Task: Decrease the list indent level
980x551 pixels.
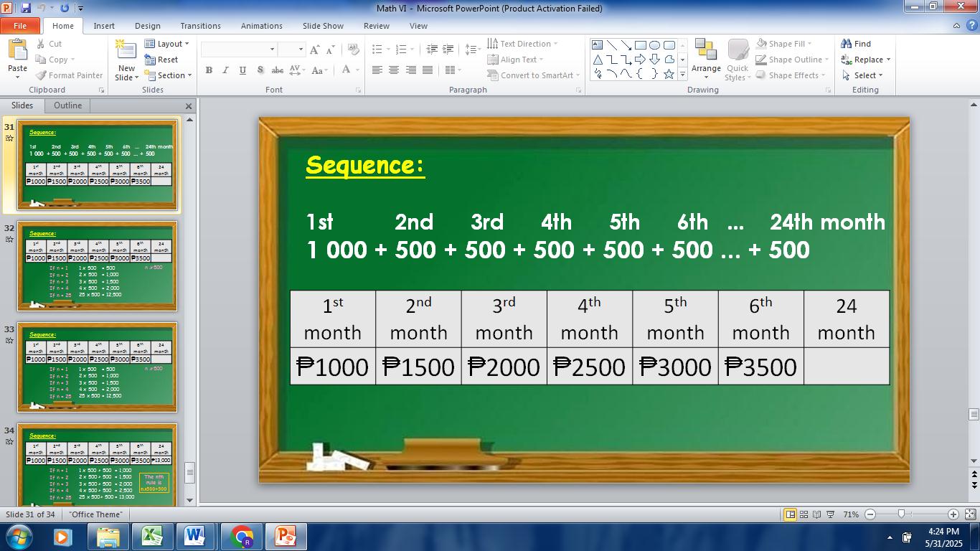Action: point(432,50)
